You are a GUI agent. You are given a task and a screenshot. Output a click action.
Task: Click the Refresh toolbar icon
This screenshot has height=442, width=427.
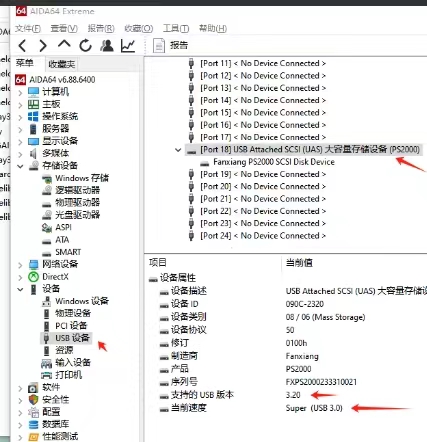[x=85, y=45]
